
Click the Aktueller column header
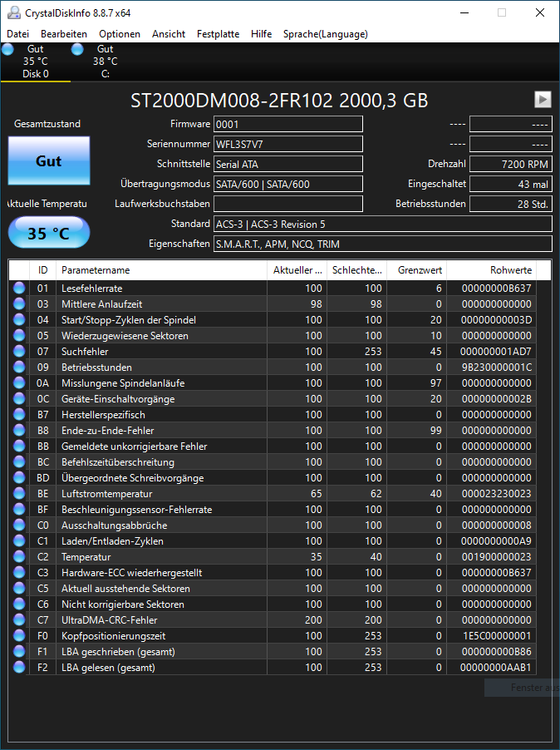(x=297, y=270)
